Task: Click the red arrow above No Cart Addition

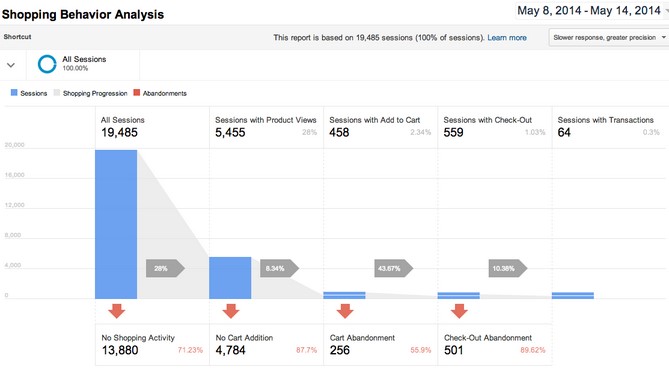Action: pos(231,311)
